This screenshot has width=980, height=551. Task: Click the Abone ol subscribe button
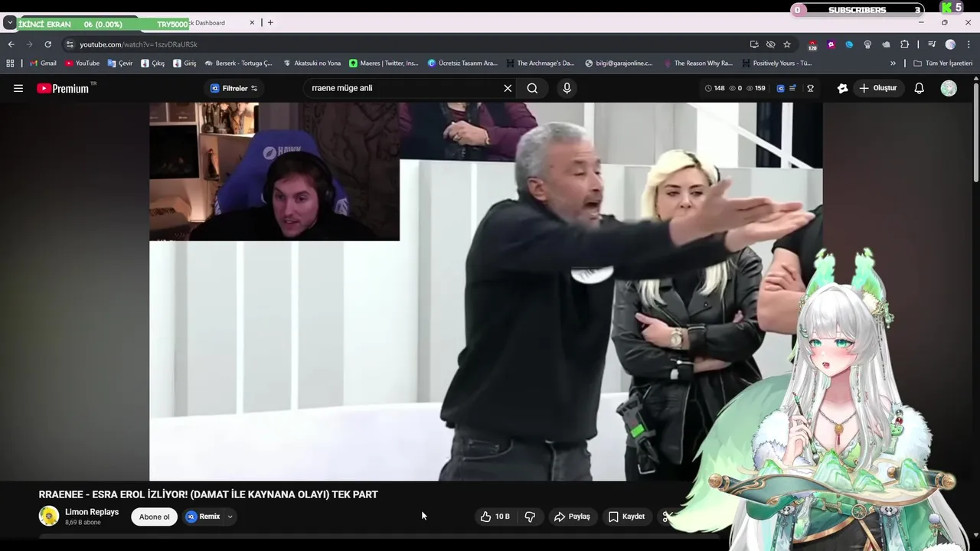[154, 517]
